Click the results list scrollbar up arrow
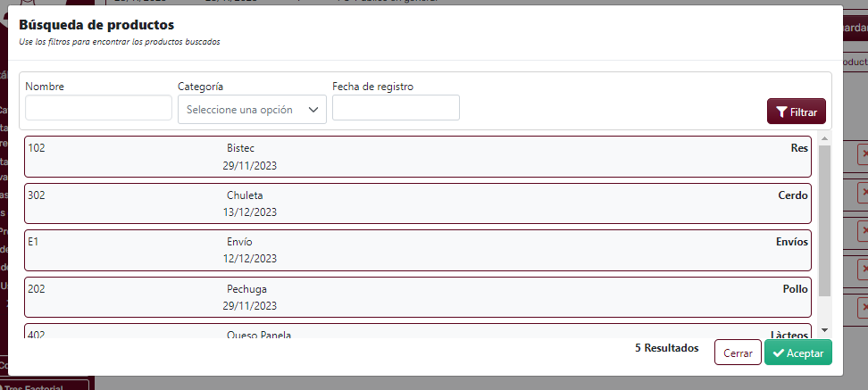868x390 pixels. [x=825, y=138]
